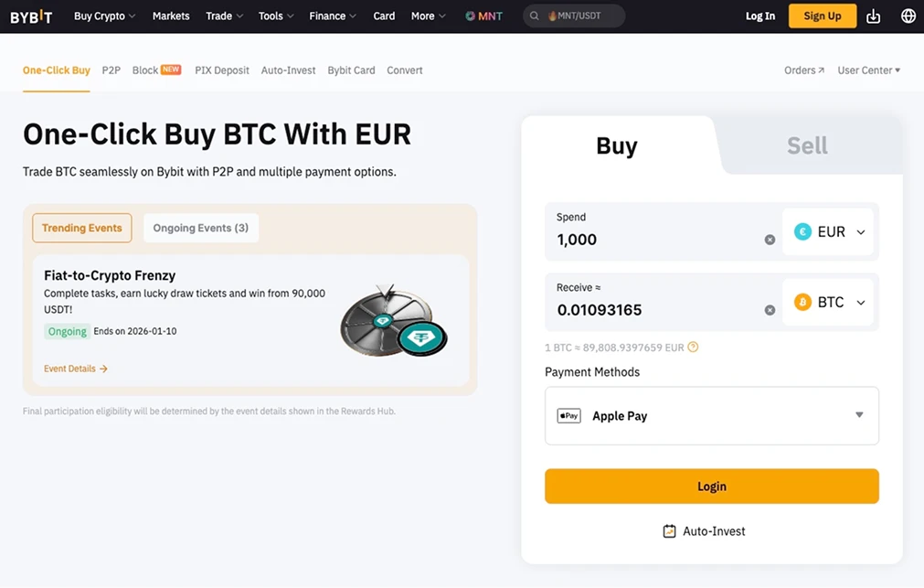Click the search magnifier icon
Image resolution: width=924 pixels, height=588 pixels.
point(534,16)
